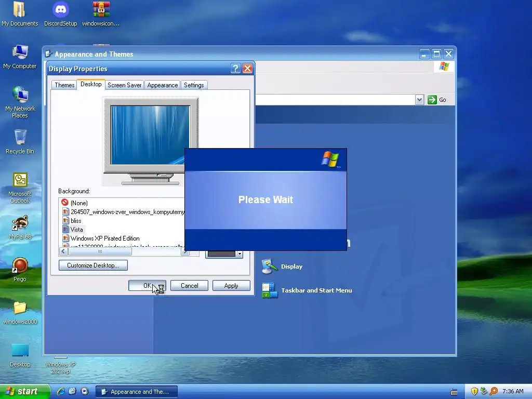Image resolution: width=532 pixels, height=399 pixels.
Task: Click the OK button
Action: tap(147, 286)
